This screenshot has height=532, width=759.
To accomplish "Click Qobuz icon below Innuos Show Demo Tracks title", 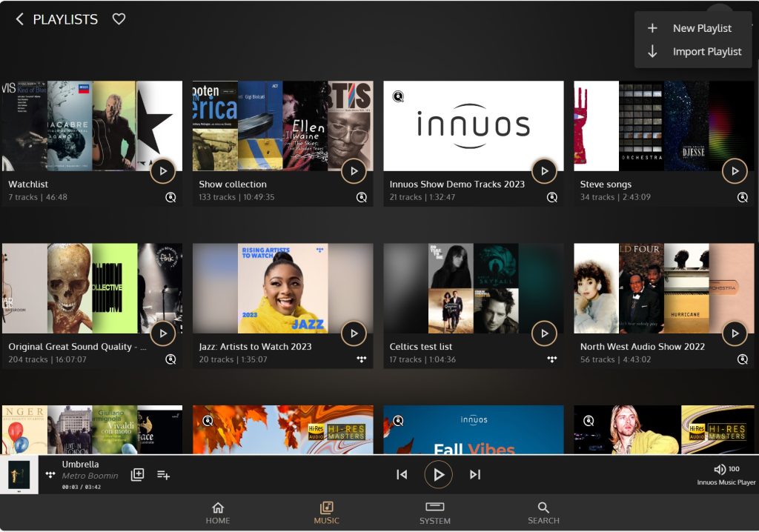I will [551, 197].
